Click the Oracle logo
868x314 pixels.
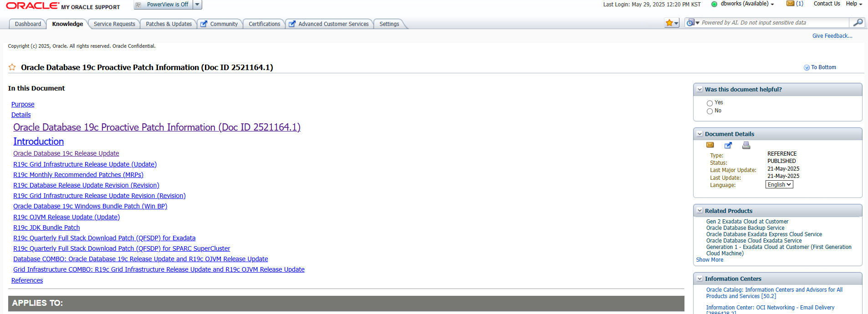click(x=32, y=6)
